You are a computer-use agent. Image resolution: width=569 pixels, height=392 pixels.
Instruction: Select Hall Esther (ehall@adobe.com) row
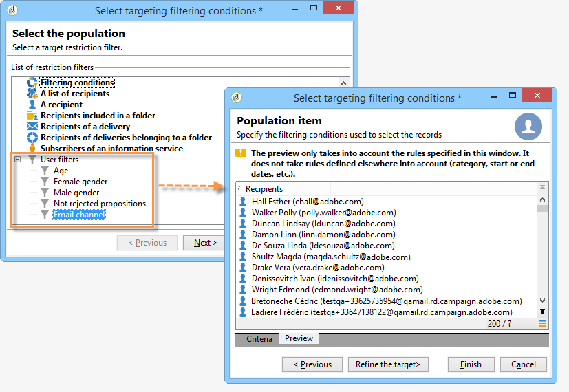pos(308,202)
